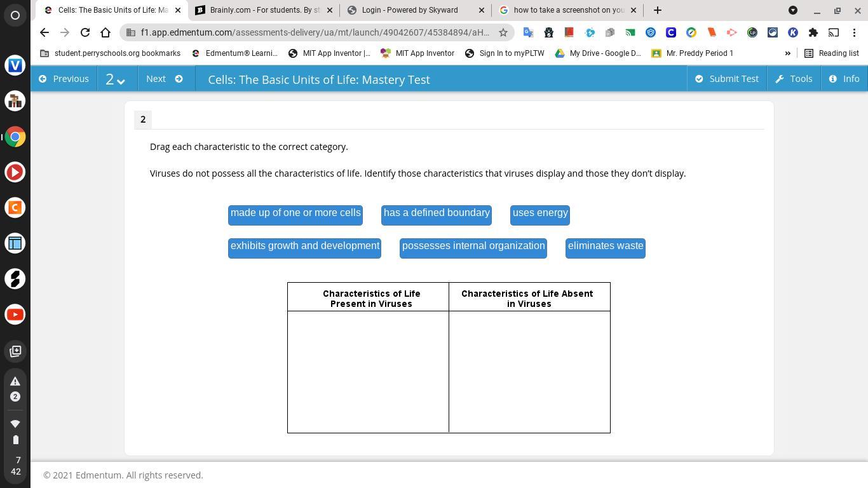The width and height of the screenshot is (868, 488).
Task: Click the Cast icon in Chrome toolbar
Action: click(x=833, y=32)
